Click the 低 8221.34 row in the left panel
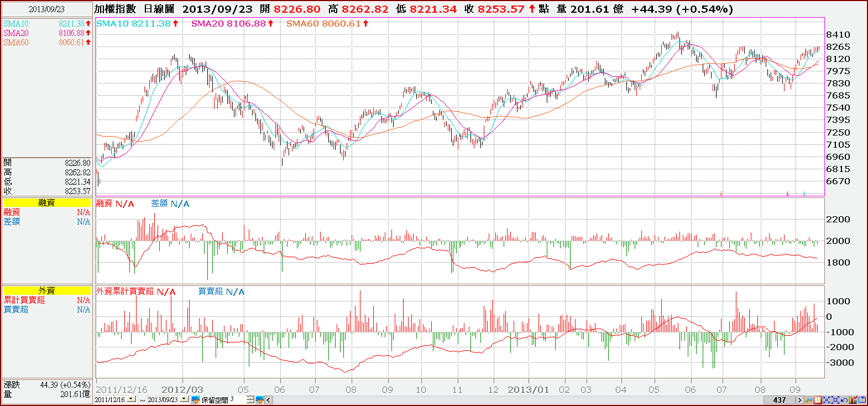 [x=47, y=182]
